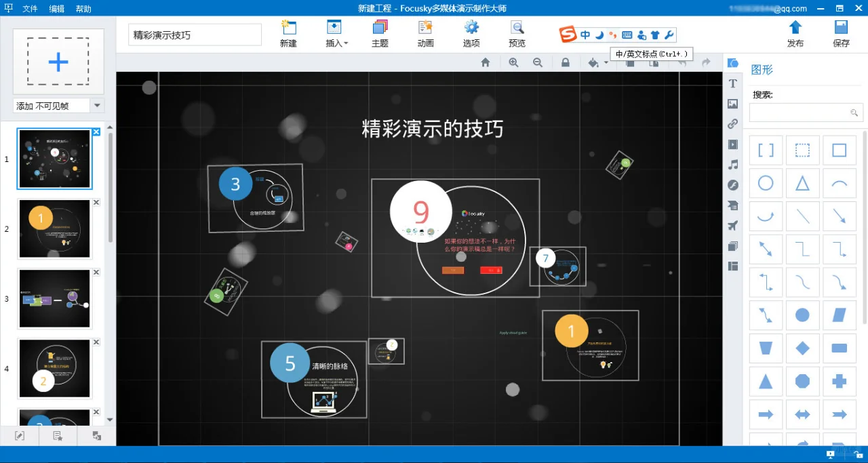
Task: Insert a video using the film icon
Action: 733,144
